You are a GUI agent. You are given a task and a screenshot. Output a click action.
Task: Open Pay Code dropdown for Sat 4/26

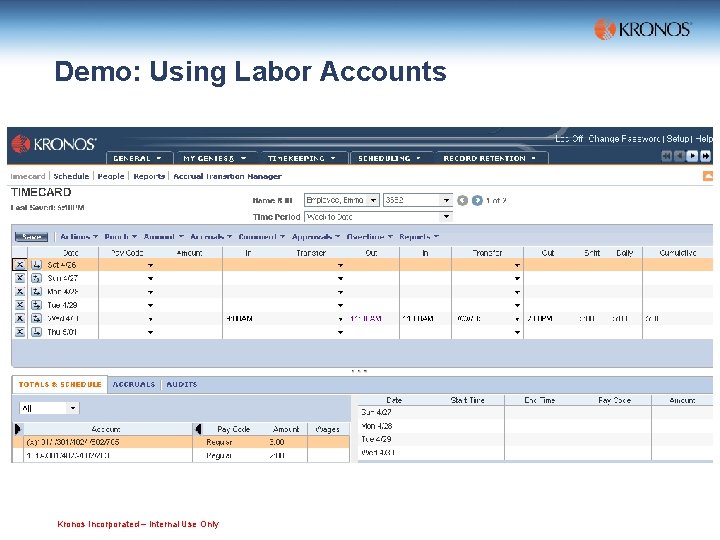[150, 265]
